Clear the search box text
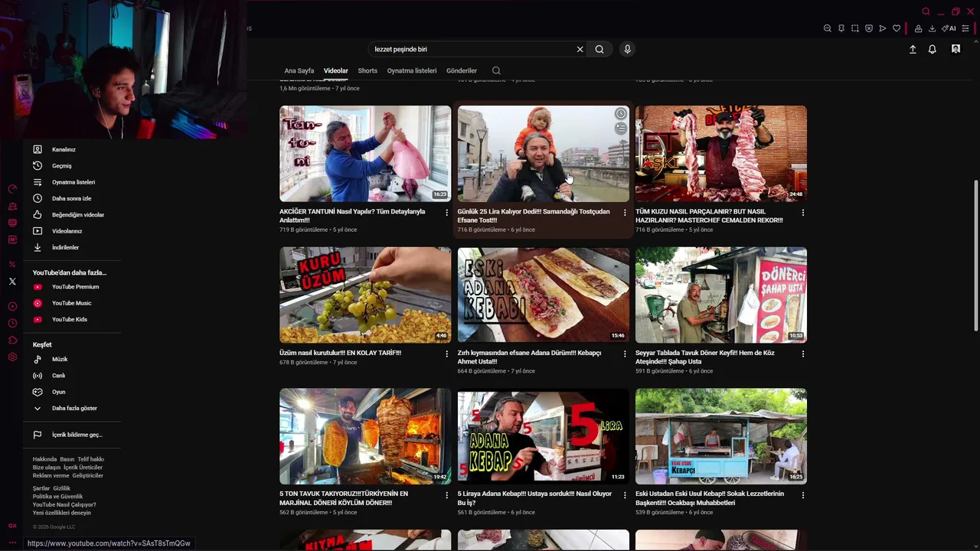 580,49
